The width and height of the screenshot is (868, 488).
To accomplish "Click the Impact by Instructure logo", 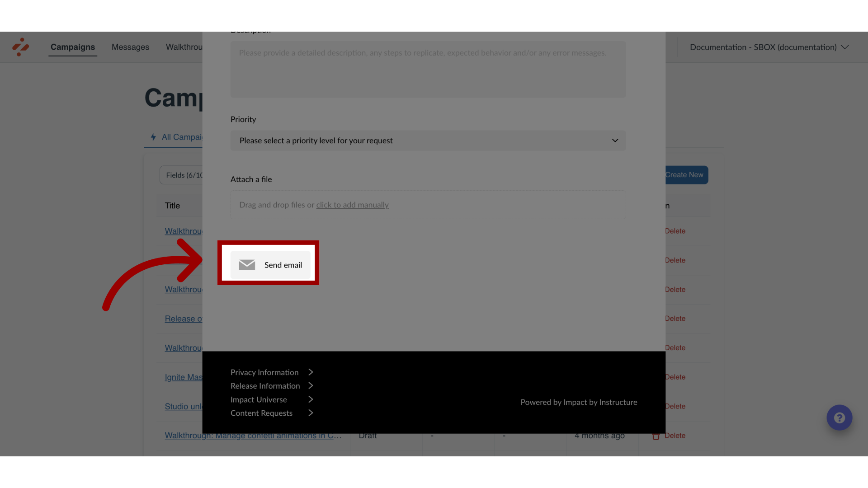I will (21, 47).
